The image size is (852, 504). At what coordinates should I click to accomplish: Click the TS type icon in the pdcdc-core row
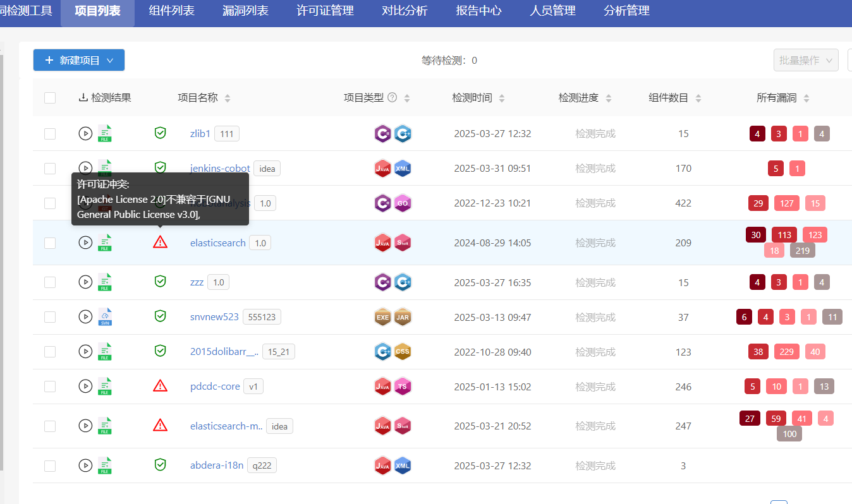[403, 387]
